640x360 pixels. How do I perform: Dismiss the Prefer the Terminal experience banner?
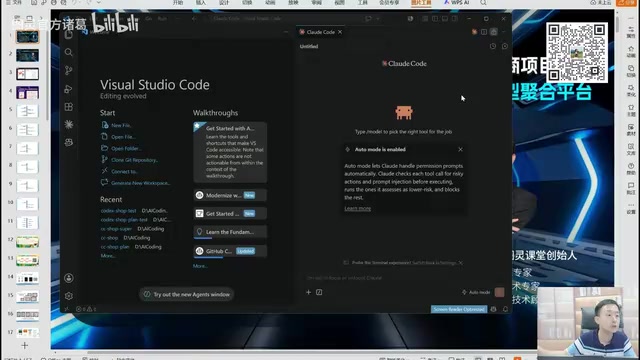(x=461, y=263)
